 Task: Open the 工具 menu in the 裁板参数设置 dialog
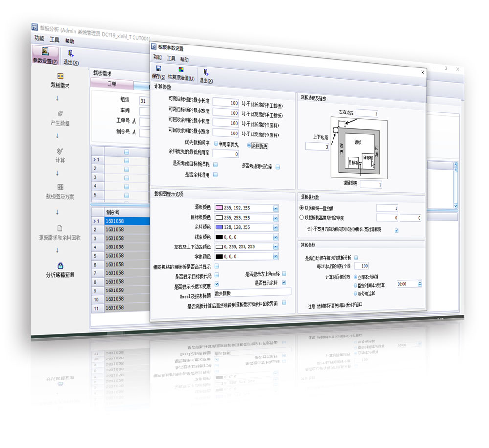pos(171,58)
